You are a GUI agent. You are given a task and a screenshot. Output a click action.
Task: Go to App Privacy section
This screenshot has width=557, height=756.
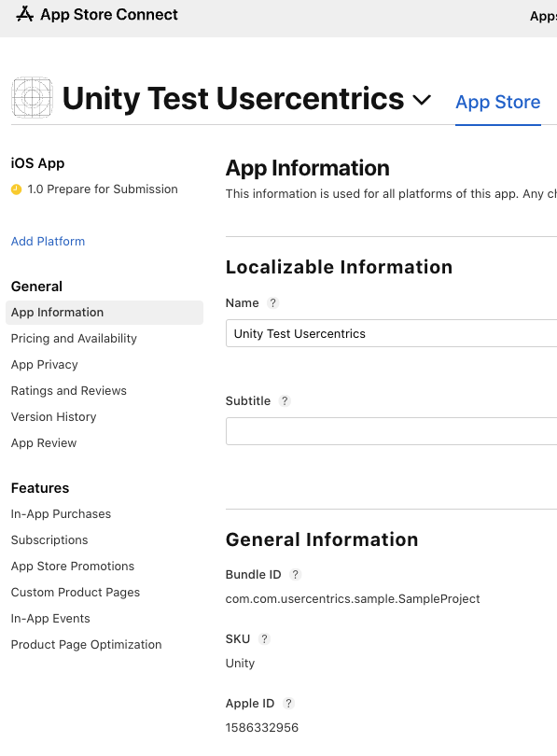(45, 365)
